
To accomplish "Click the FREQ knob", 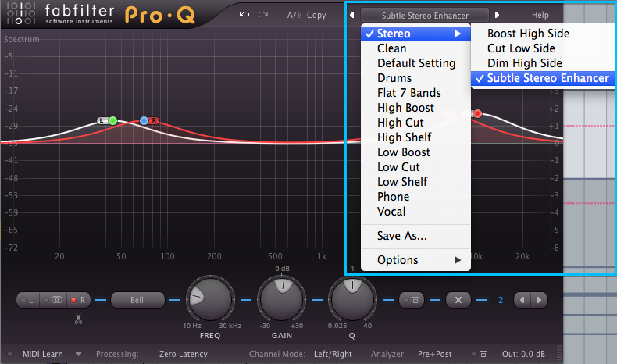I will click(x=210, y=298).
